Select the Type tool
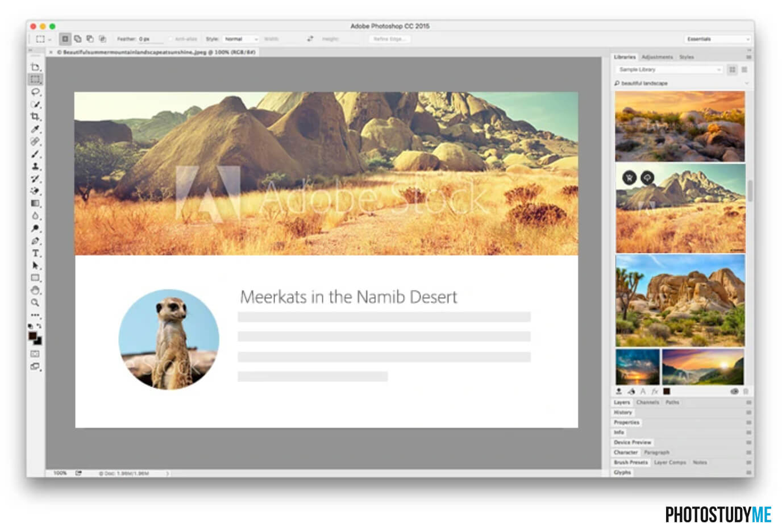Image resolution: width=782 pixels, height=532 pixels. pos(35,253)
